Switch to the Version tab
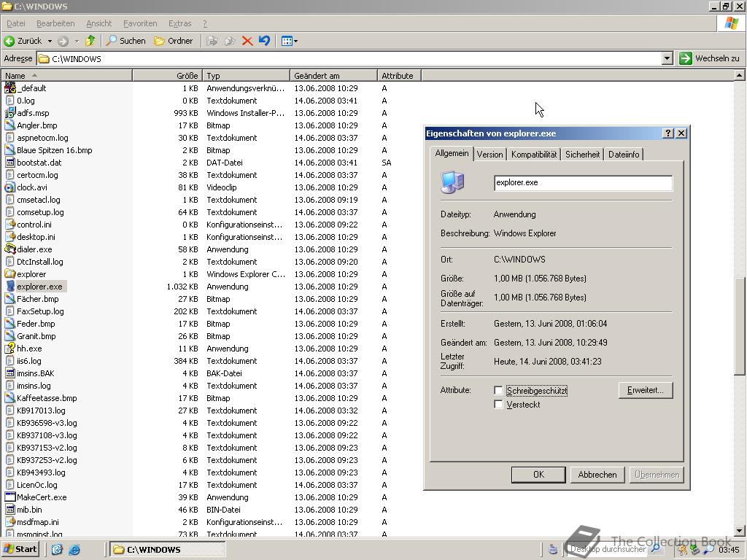Screen dimensions: 747x560 point(489,155)
